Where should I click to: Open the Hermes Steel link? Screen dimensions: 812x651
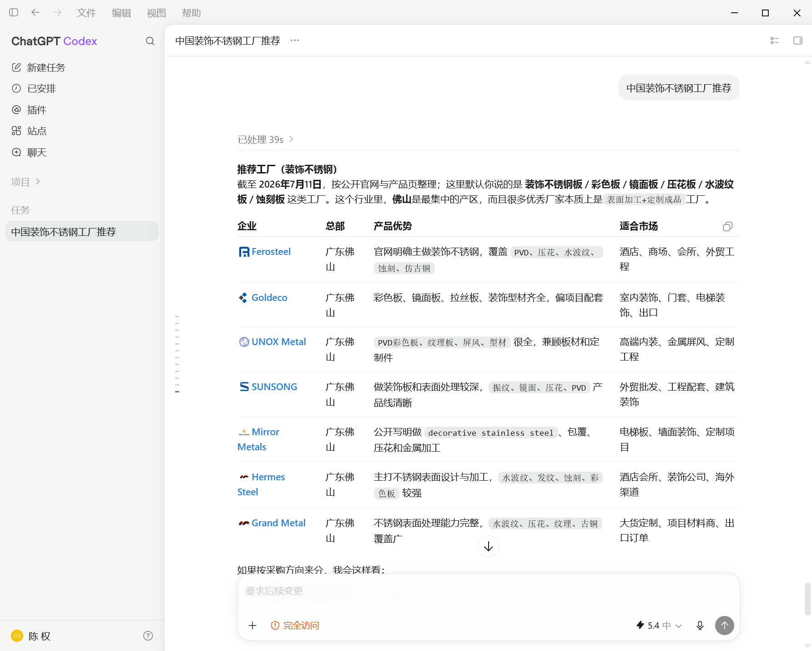pyautogui.click(x=261, y=484)
